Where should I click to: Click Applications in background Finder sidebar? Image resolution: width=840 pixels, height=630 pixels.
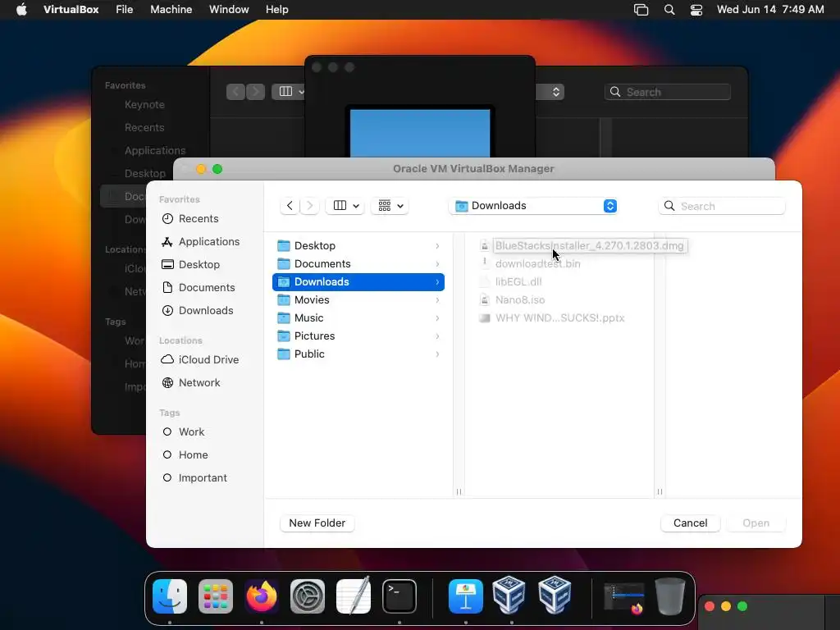155,151
